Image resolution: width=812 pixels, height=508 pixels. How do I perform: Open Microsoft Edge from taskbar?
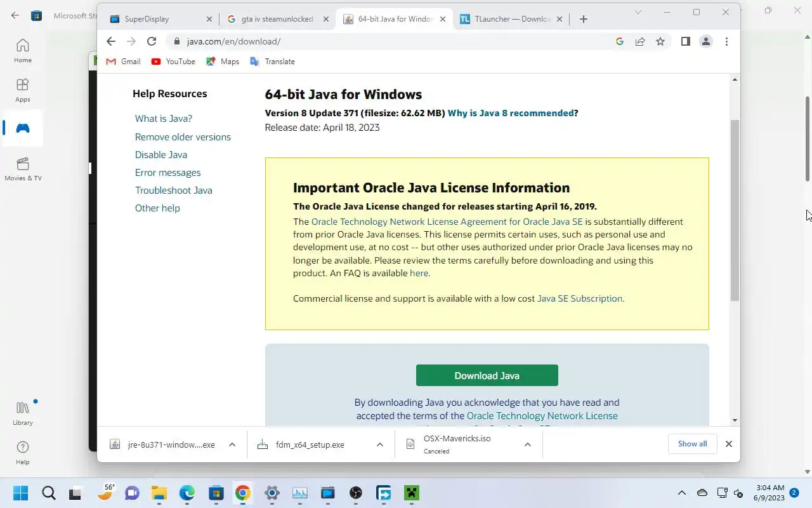pos(187,493)
